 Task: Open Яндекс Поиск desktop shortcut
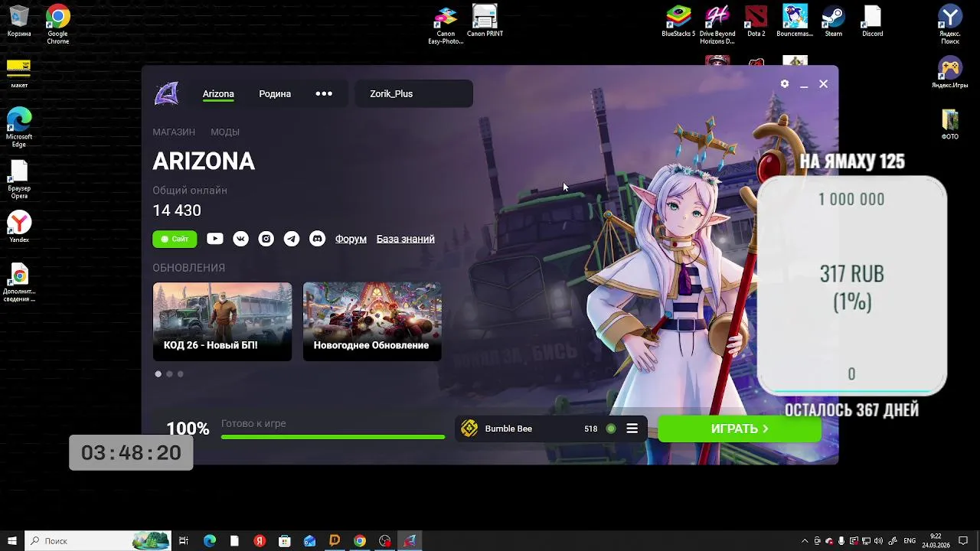coord(950,24)
